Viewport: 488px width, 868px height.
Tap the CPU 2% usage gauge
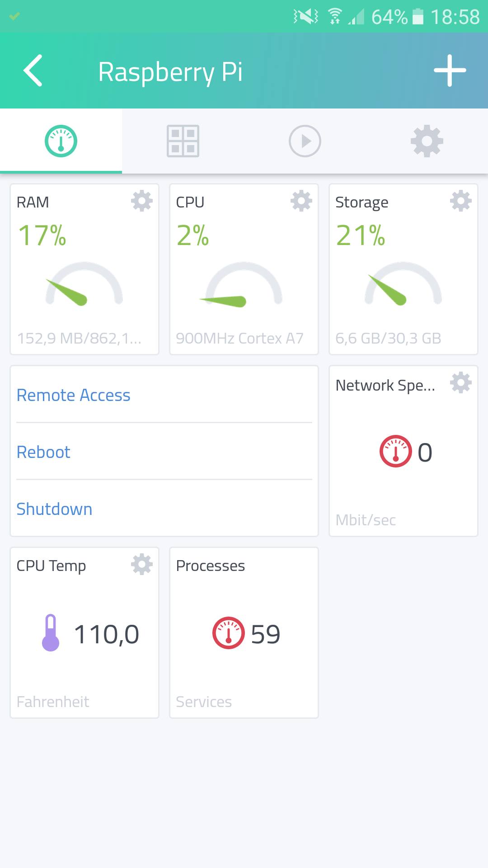(244, 284)
